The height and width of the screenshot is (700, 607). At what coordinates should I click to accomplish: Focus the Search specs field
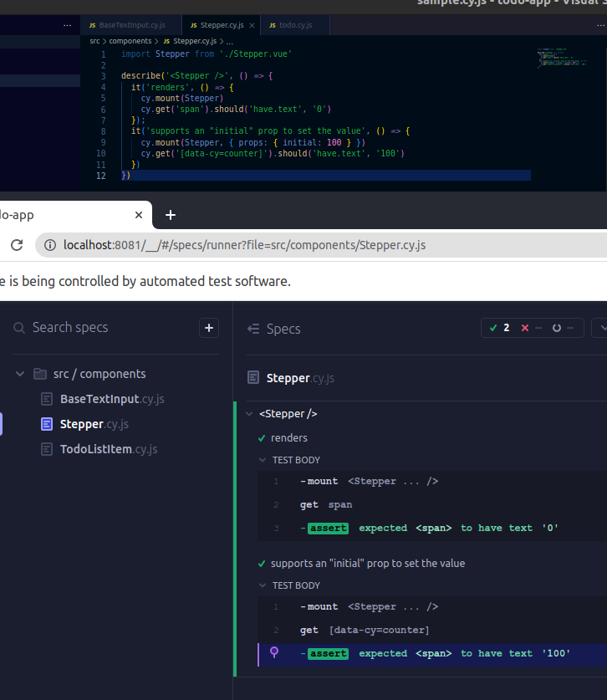coord(70,328)
